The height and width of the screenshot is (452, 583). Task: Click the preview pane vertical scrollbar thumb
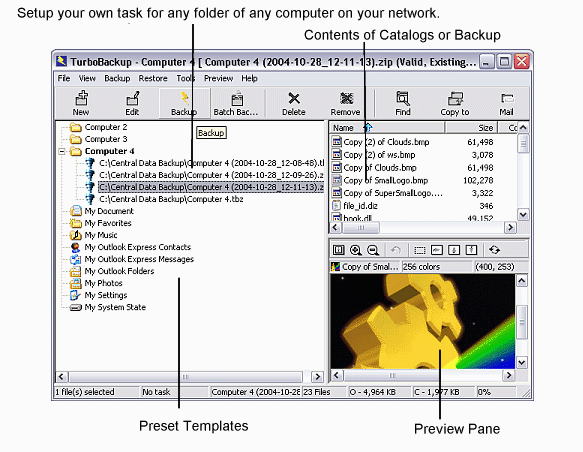pyautogui.click(x=522, y=322)
